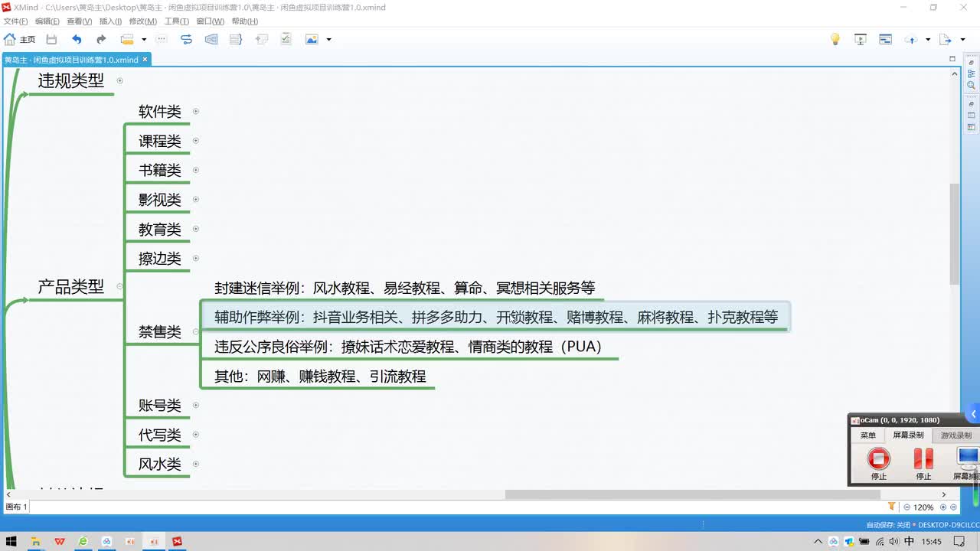Screen dimensions: 980x551
Task: Open the 插入 menu
Action: tap(110, 21)
